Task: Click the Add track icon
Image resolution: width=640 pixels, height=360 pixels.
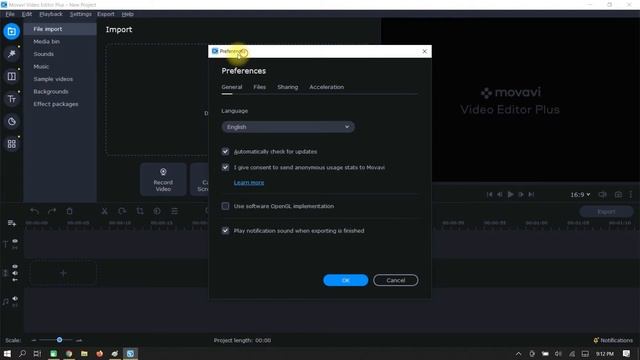Action: tap(11, 223)
